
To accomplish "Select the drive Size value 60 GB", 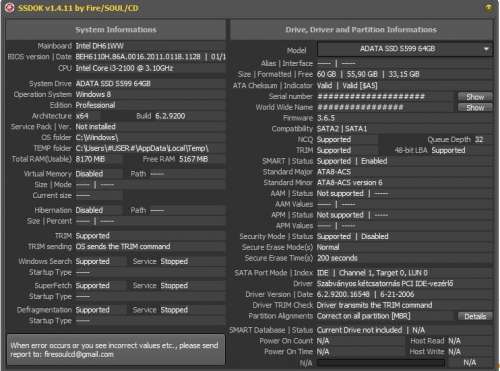I will (x=326, y=74).
